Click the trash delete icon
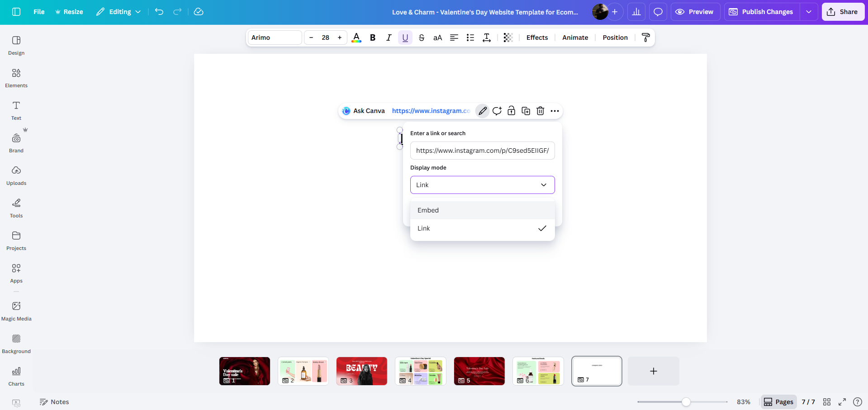 coord(540,111)
